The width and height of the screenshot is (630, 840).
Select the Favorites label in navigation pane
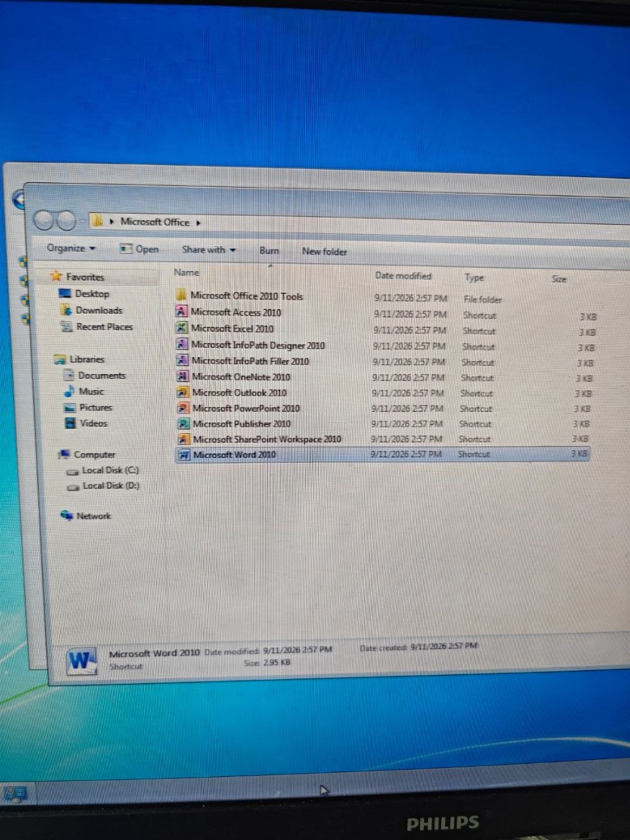coord(85,277)
